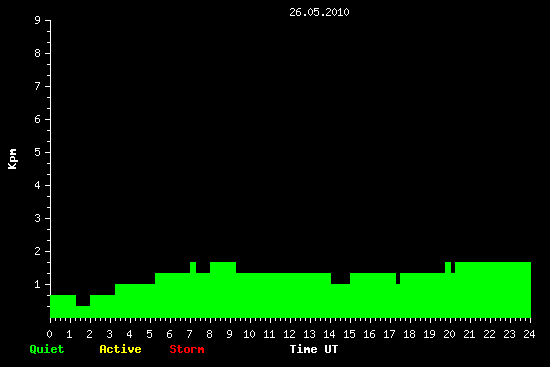Viewport: 550px width, 367px height.
Task: Click the 2 on the vertical axis
Action: coord(38,251)
